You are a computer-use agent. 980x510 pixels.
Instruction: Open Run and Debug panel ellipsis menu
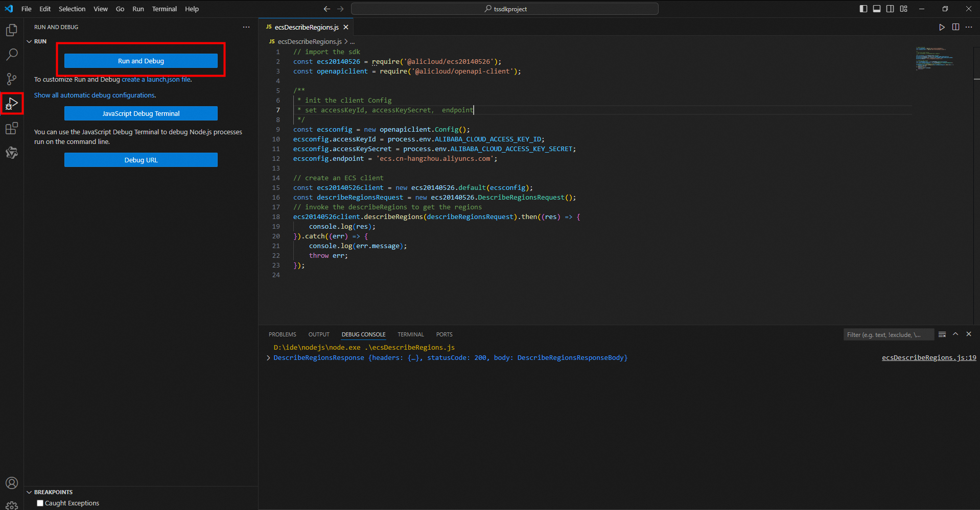(x=246, y=27)
